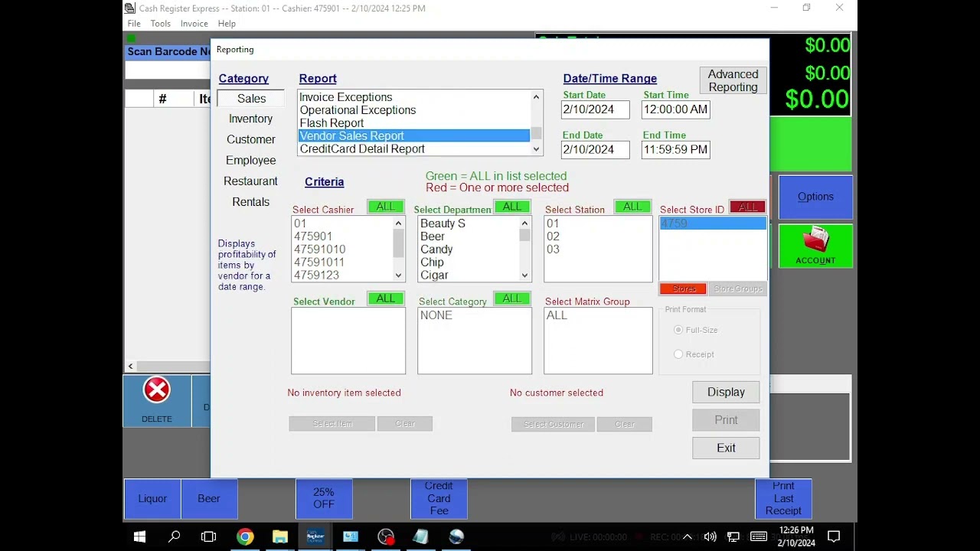Open the Account folder icon button
980x551 pixels.
815,246
